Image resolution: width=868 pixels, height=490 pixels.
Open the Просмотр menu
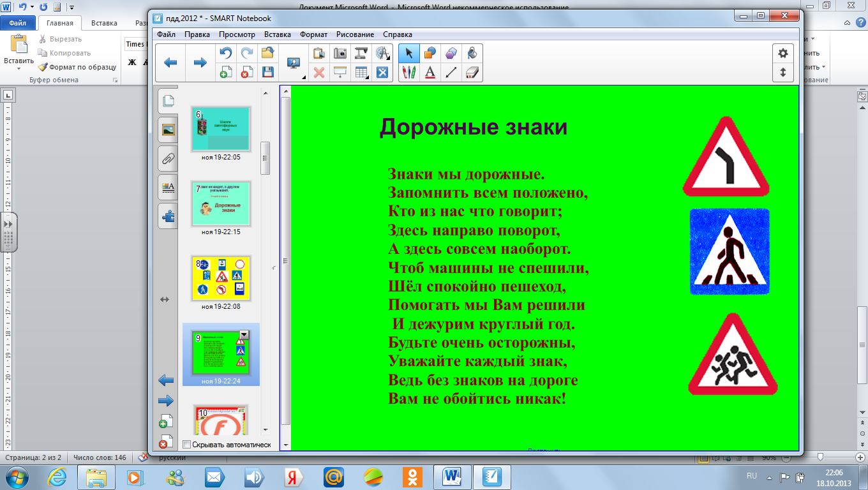(x=237, y=34)
